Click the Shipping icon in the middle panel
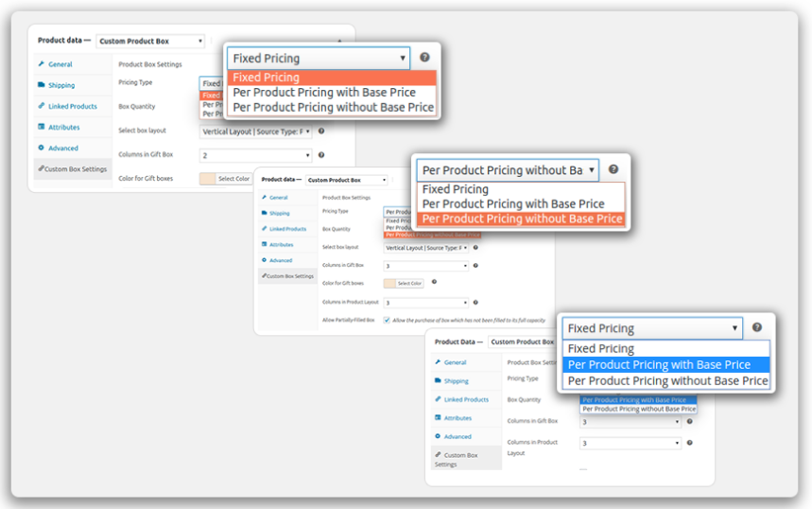This screenshot has width=812, height=509. click(264, 213)
